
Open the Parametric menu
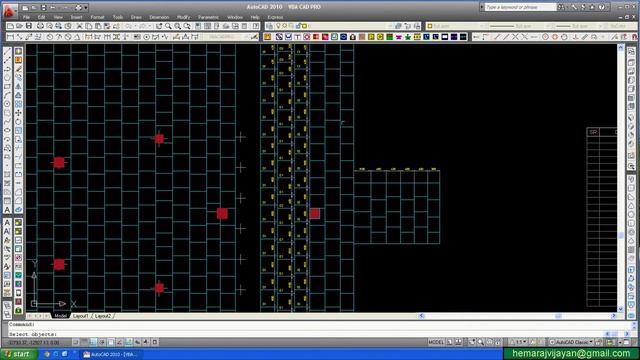point(208,17)
